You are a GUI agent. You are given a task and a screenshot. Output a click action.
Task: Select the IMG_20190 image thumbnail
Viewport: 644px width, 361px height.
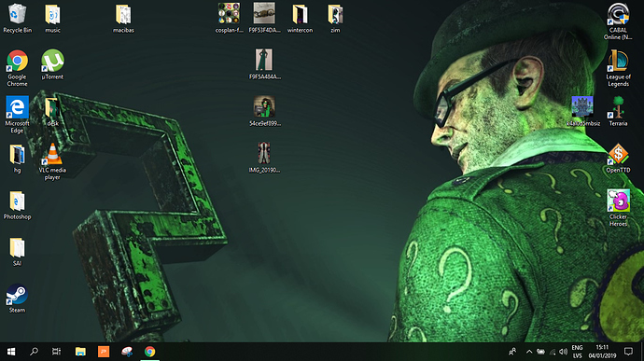coord(264,159)
